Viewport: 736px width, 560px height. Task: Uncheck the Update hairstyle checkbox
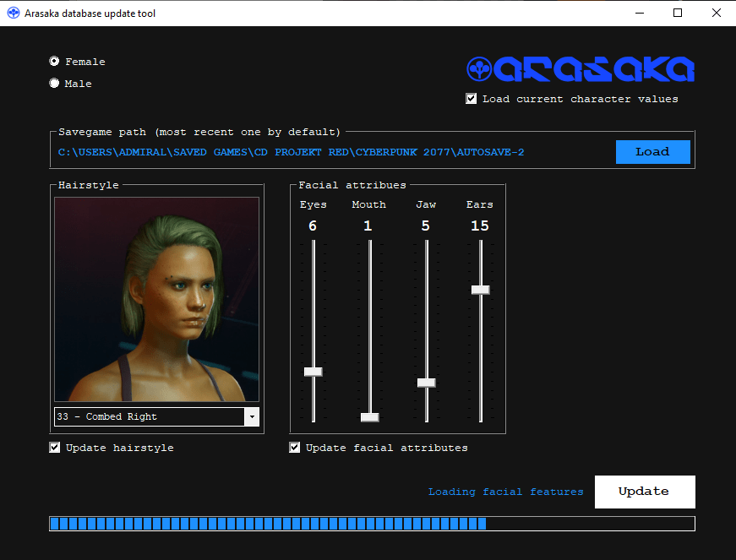(55, 448)
